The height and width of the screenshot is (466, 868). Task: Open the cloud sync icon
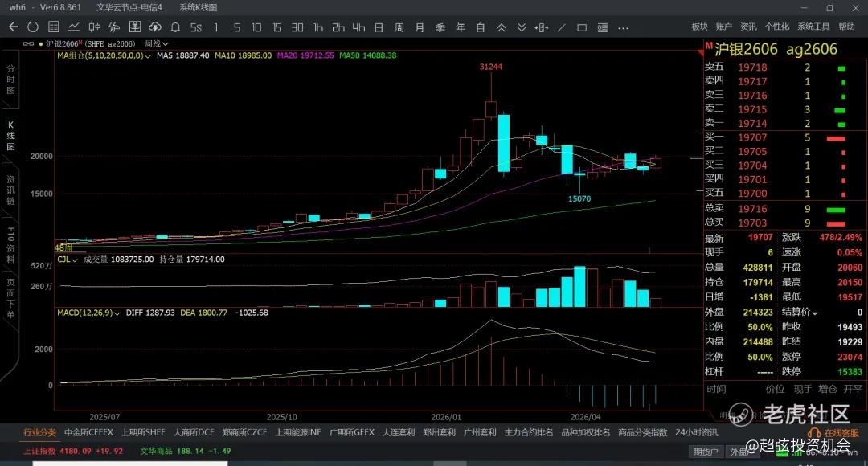pyautogui.click(x=155, y=27)
